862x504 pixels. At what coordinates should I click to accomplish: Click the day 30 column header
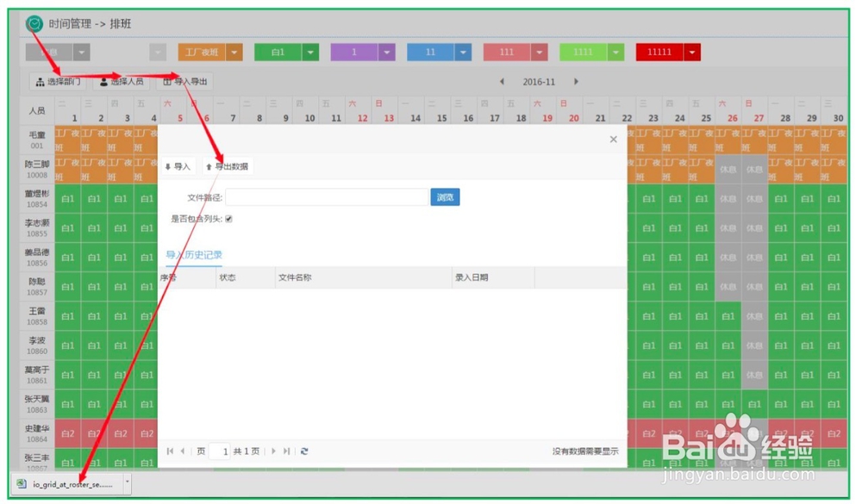834,111
